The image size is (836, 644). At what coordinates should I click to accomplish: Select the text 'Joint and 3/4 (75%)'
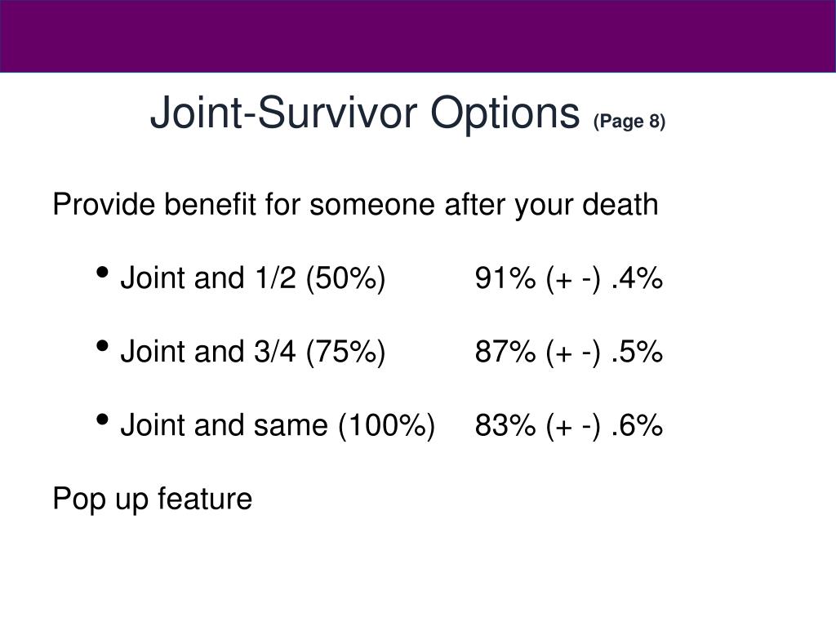253,353
